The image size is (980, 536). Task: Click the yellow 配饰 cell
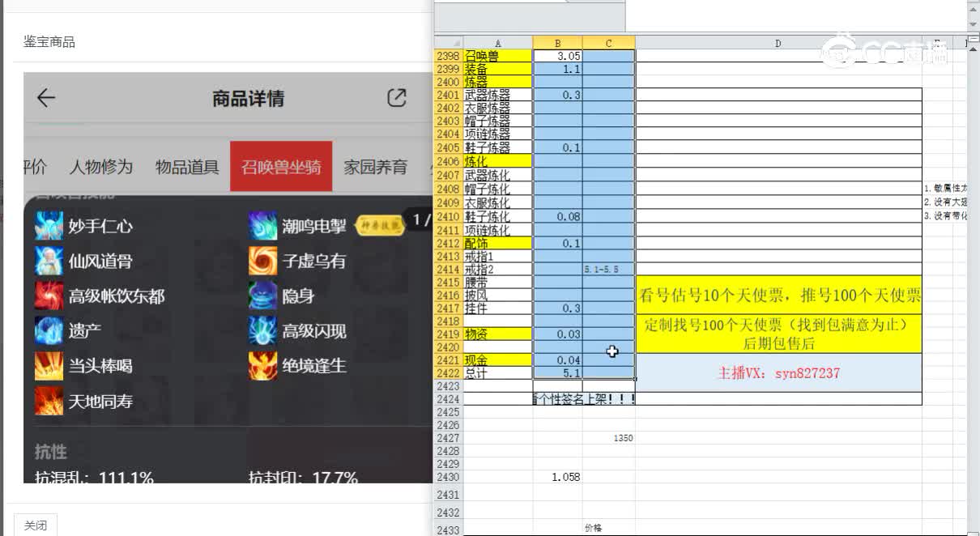click(x=497, y=243)
